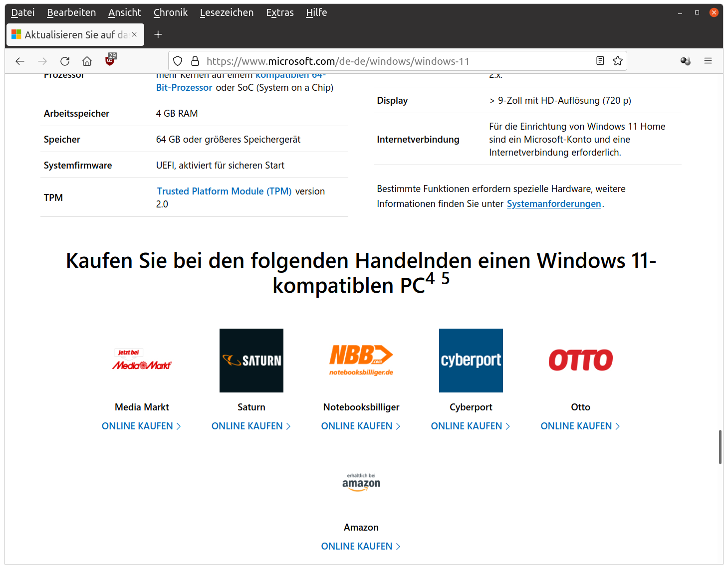Show tracking protection shield info
This screenshot has width=728, height=569.
click(178, 61)
